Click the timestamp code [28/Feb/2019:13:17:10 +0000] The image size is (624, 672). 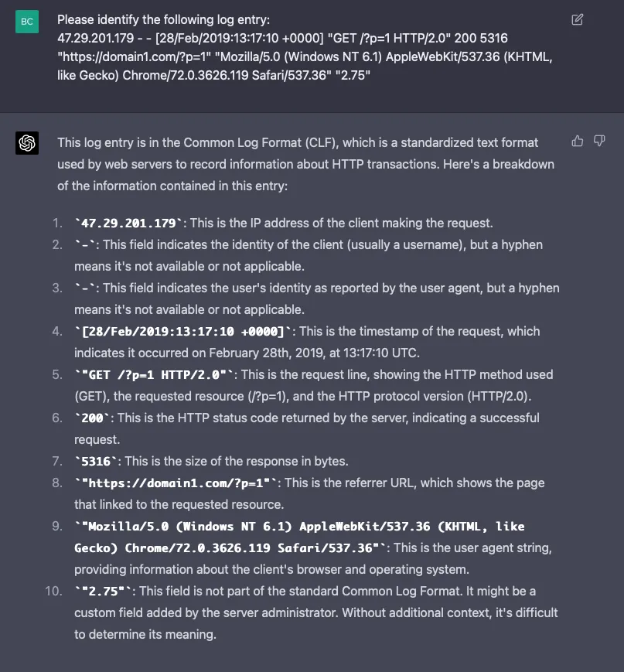coord(183,331)
